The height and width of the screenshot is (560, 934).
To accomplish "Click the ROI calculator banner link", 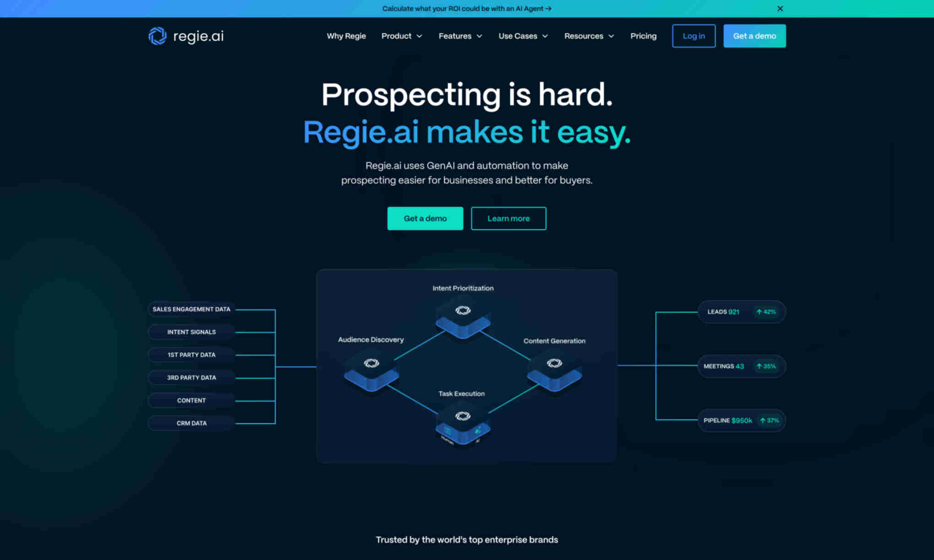I will point(467,8).
